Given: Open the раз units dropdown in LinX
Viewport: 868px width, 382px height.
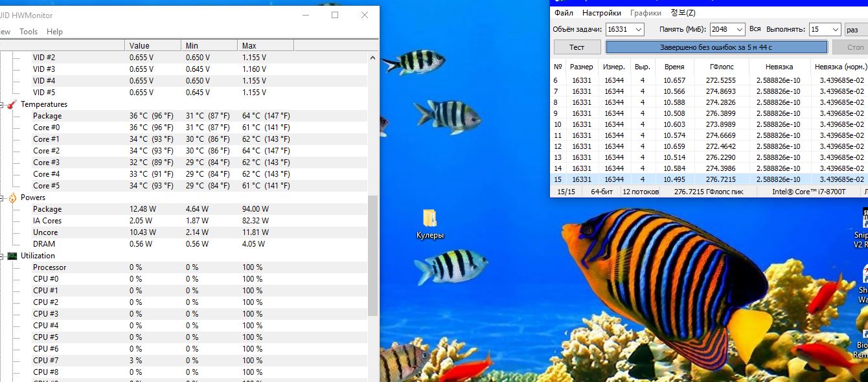Looking at the screenshot, I should [x=856, y=29].
